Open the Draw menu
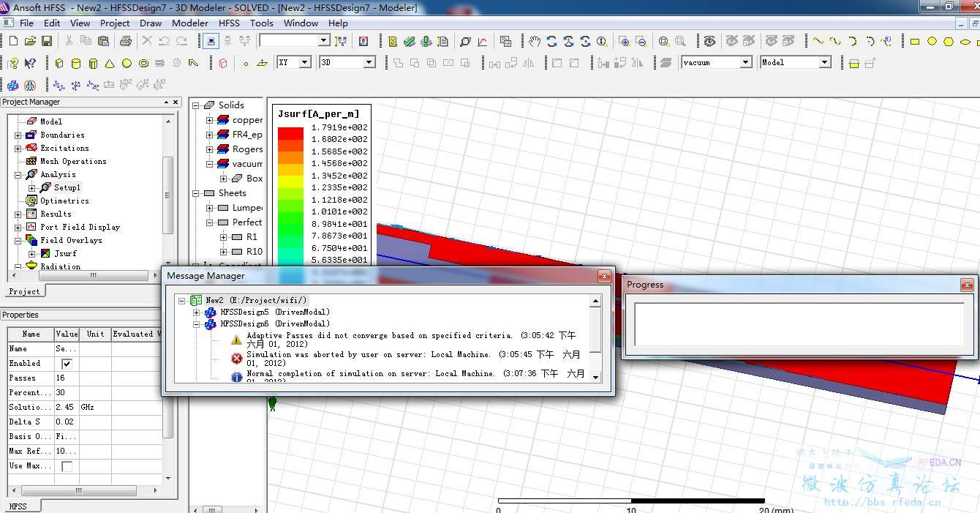Screen dimensions: 980x513 pos(151,23)
